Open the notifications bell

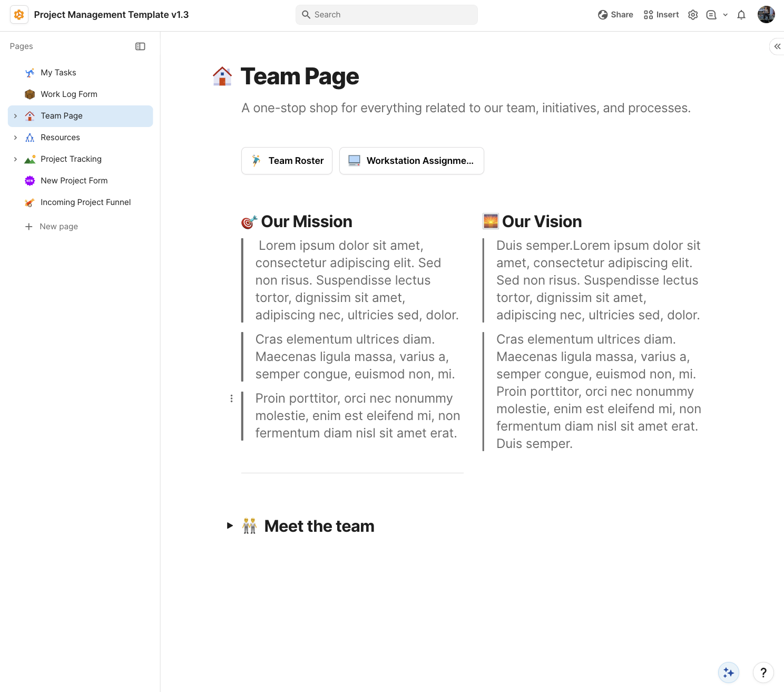(741, 14)
